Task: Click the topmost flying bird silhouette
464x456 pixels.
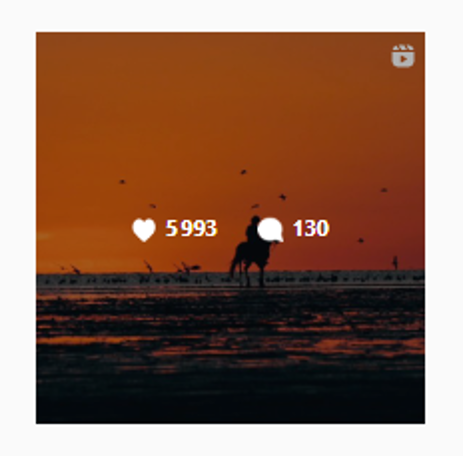Action: (244, 172)
